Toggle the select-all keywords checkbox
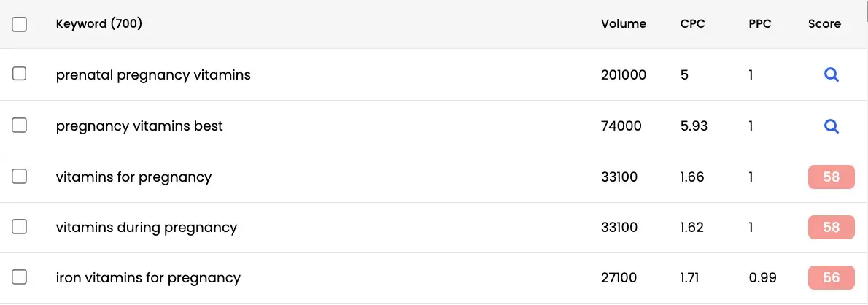Image resolution: width=868 pixels, height=305 pixels. (20, 24)
